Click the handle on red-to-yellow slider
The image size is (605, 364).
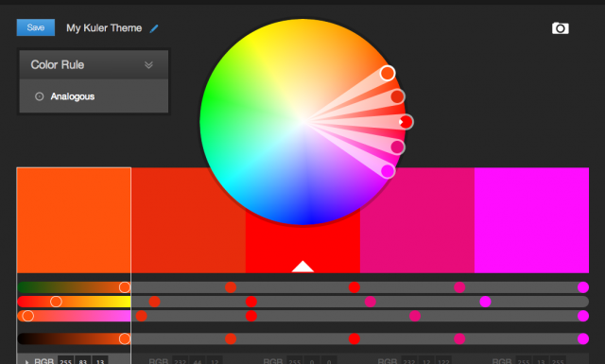click(56, 302)
